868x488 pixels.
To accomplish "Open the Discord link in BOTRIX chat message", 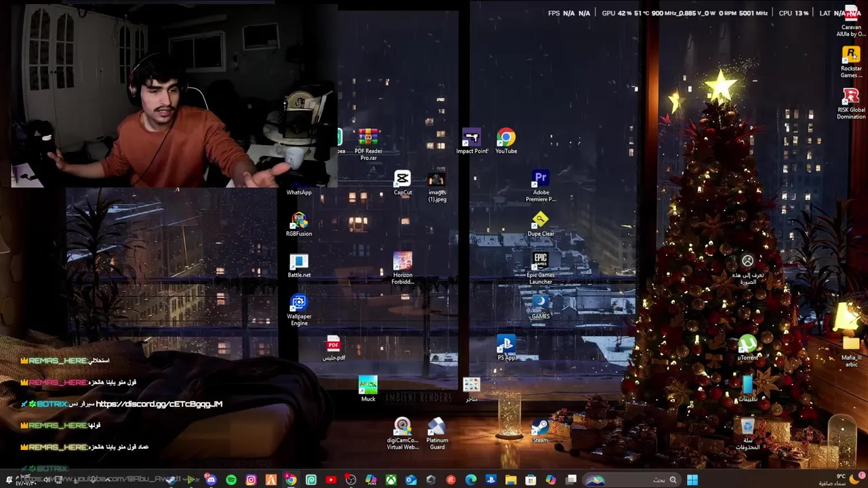I will [x=159, y=404].
